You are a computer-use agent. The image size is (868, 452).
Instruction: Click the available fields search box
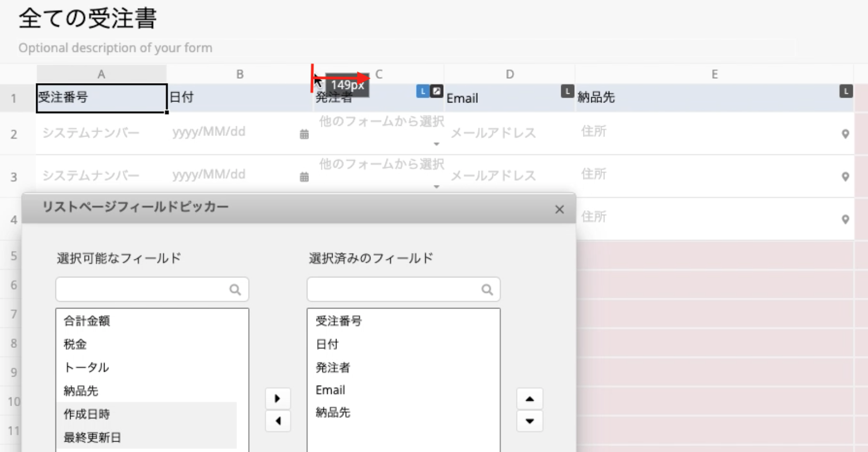coord(143,290)
